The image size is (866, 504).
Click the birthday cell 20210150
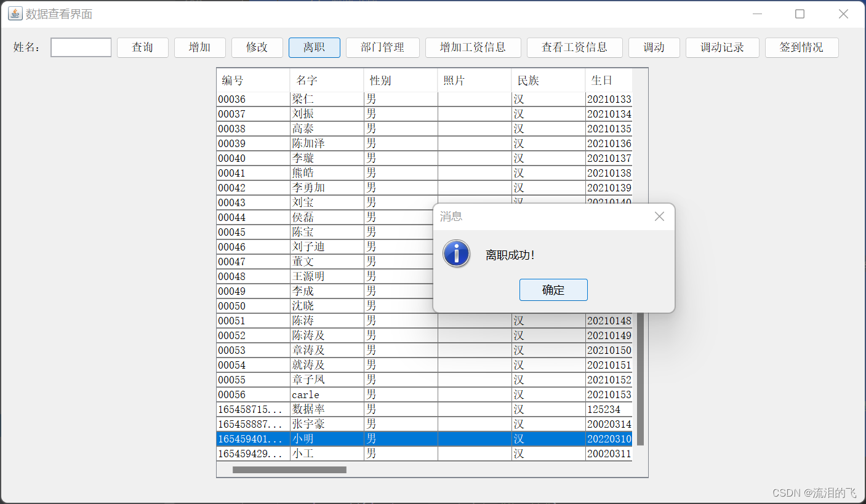[x=609, y=350]
